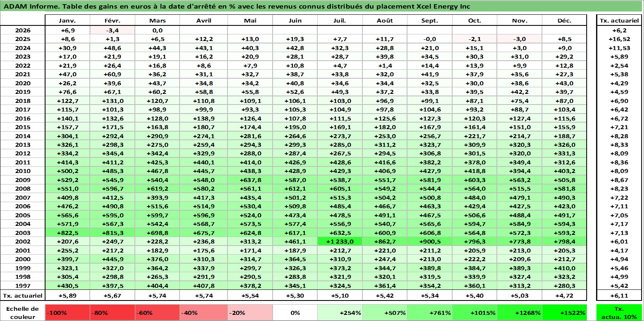This screenshot has height=321, width=644.
Task: Select the Janv. column header
Action: pyautogui.click(x=67, y=20)
